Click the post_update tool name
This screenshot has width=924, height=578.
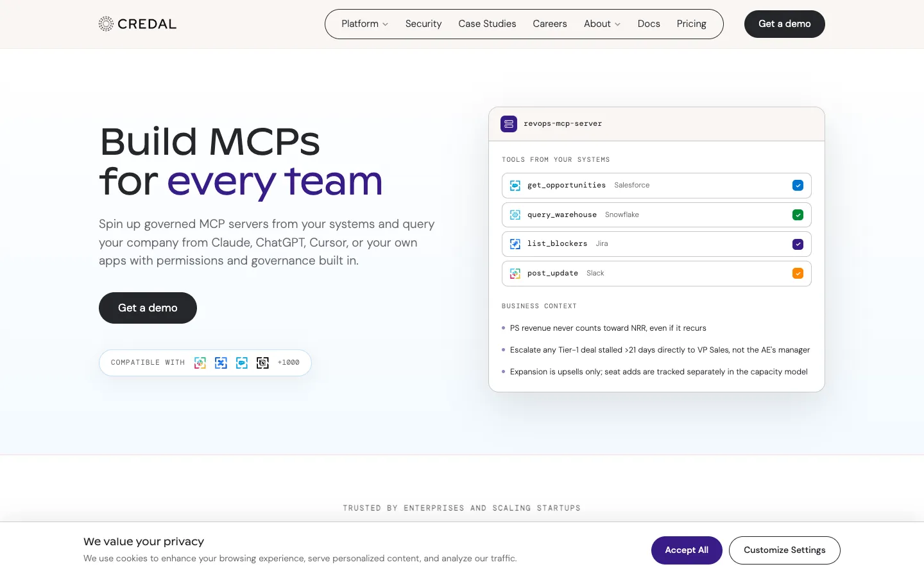click(552, 274)
